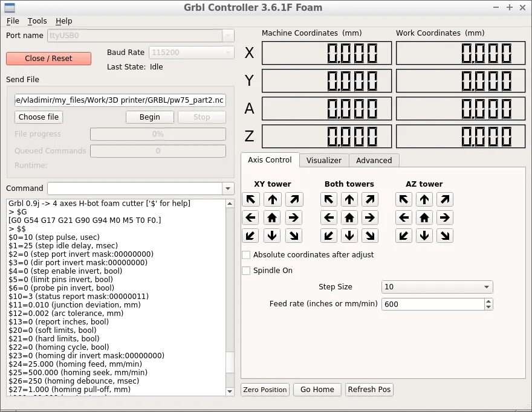Jog XY tower diagonally down-left

point(251,236)
